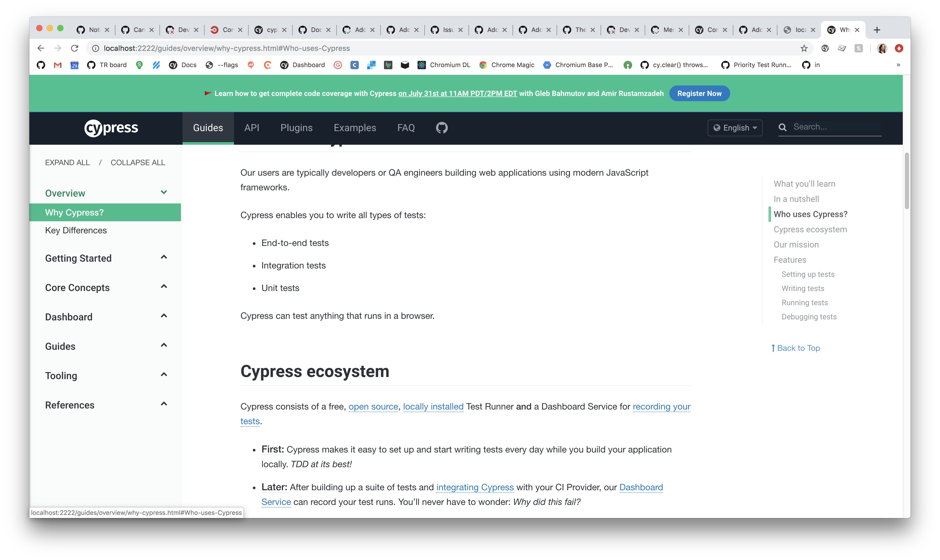The width and height of the screenshot is (940, 560).
Task: Click the browser back arrow
Action: [41, 48]
